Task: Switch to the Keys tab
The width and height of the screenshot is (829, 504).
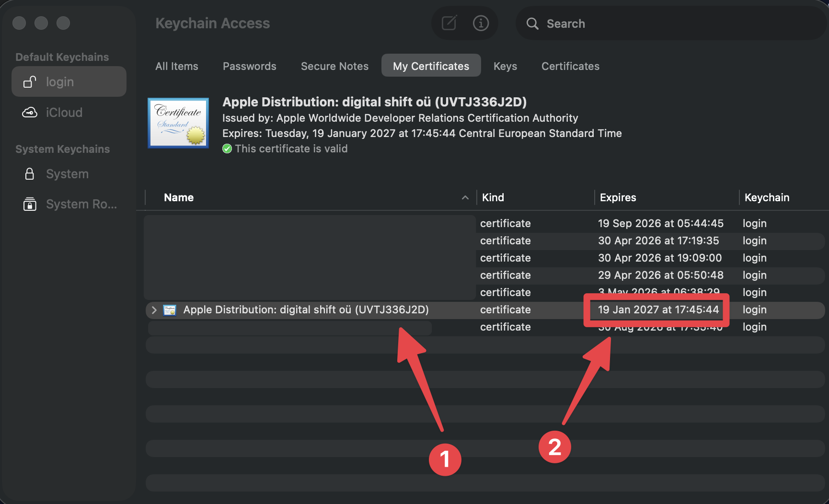Action: pyautogui.click(x=505, y=66)
